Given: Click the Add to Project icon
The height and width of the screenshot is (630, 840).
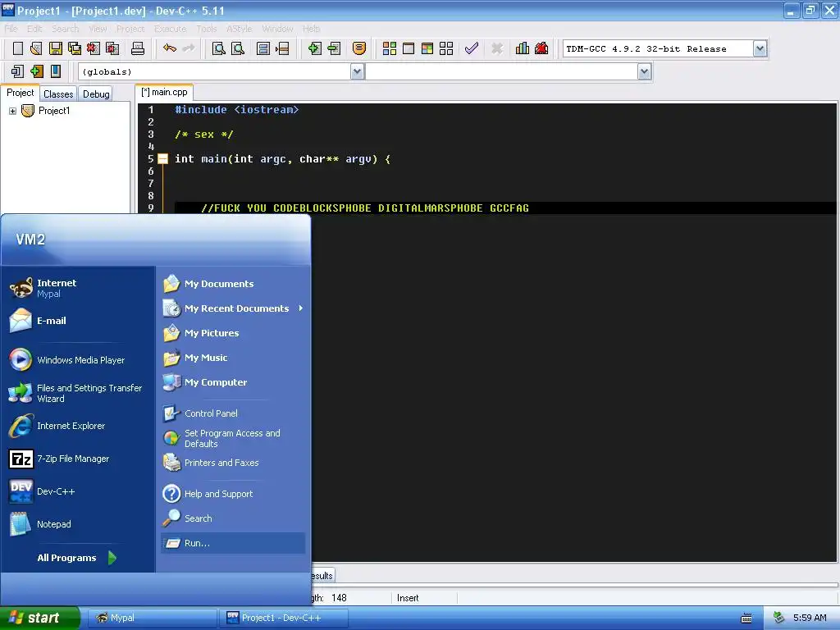Looking at the screenshot, I should click(314, 48).
